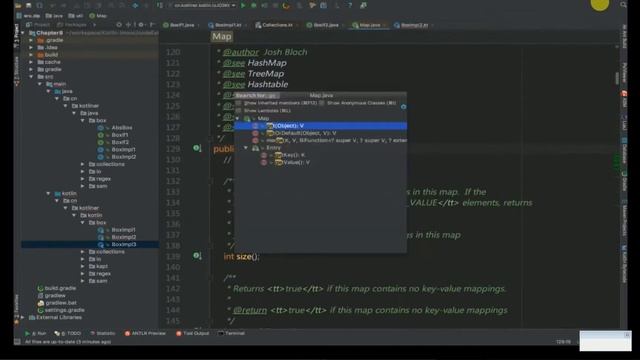Select the highlighted (Object): V method row
This screenshot has height=360, width=640.
pyautogui.click(x=320, y=126)
